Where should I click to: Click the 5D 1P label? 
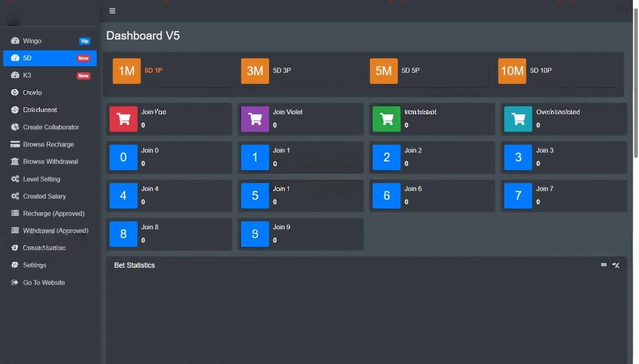(154, 71)
